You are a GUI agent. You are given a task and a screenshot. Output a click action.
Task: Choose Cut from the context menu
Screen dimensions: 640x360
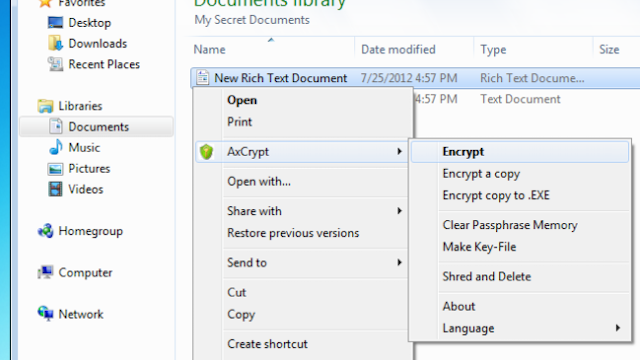tap(237, 292)
